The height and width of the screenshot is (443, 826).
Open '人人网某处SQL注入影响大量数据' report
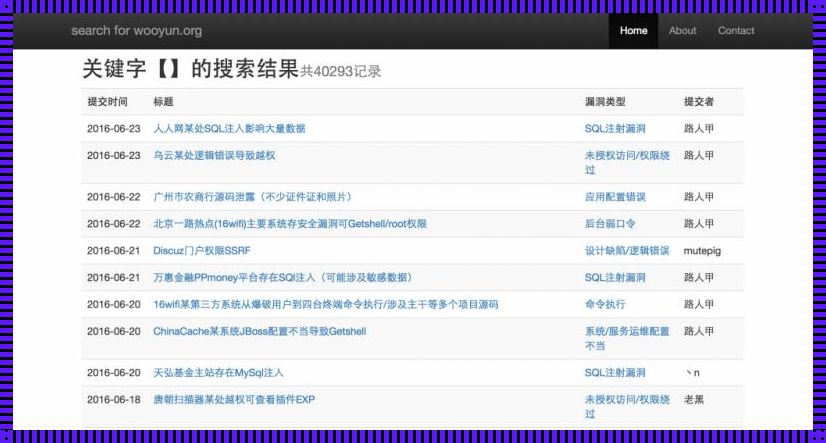tap(229, 129)
